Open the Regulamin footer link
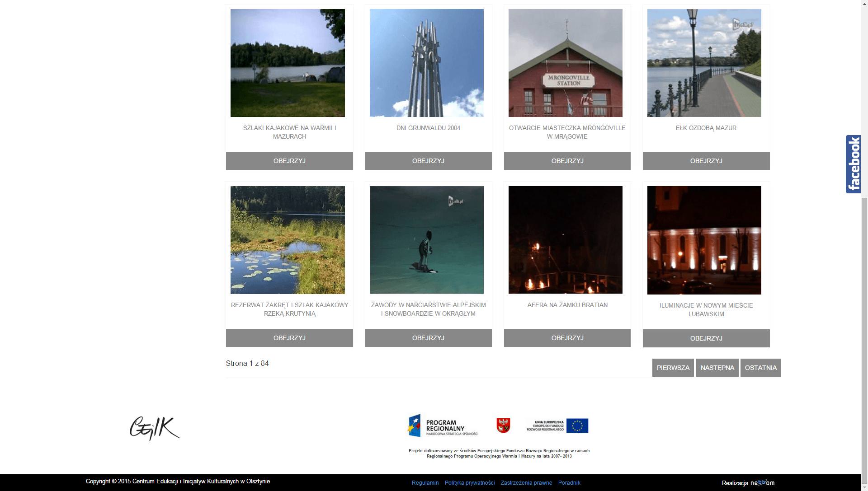The width and height of the screenshot is (868, 491). 425,483
